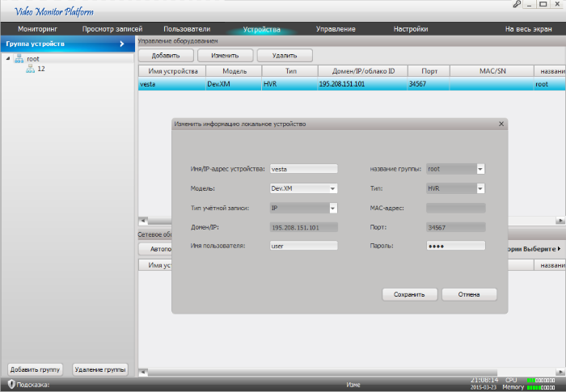566x392 pixels.
Task: Open the Мониторинг tab
Action: pyautogui.click(x=37, y=29)
